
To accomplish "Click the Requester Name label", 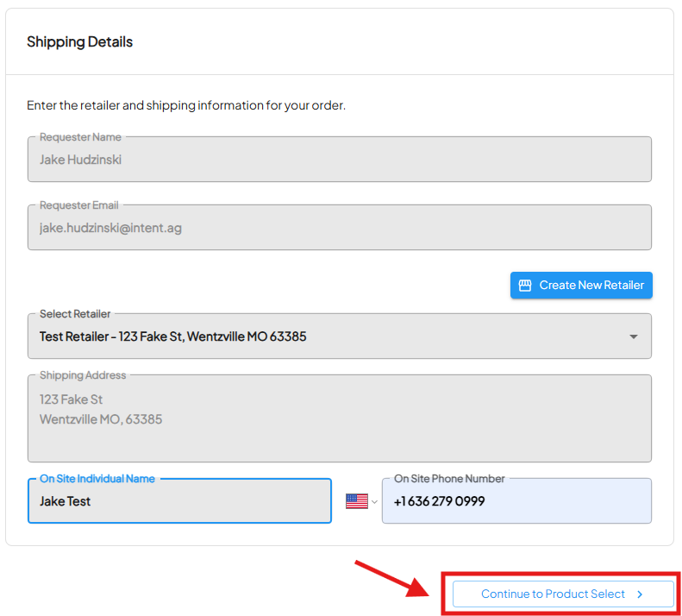I will 80,137.
